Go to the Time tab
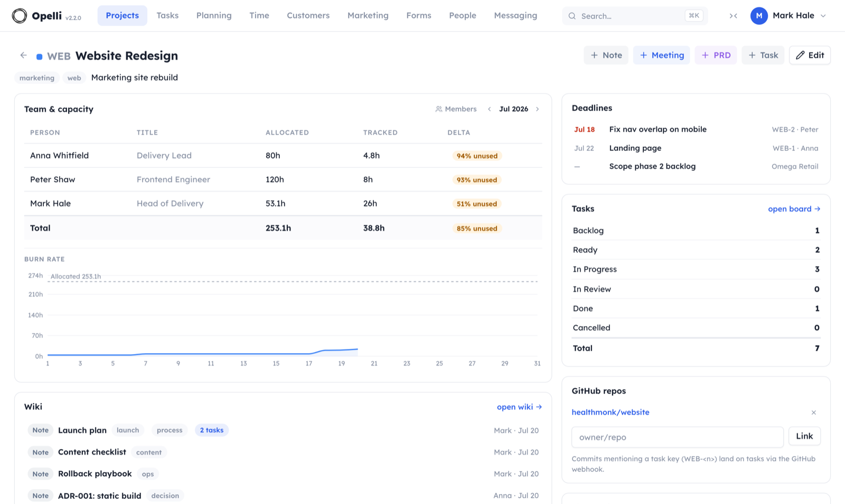The width and height of the screenshot is (845, 504). [259, 16]
